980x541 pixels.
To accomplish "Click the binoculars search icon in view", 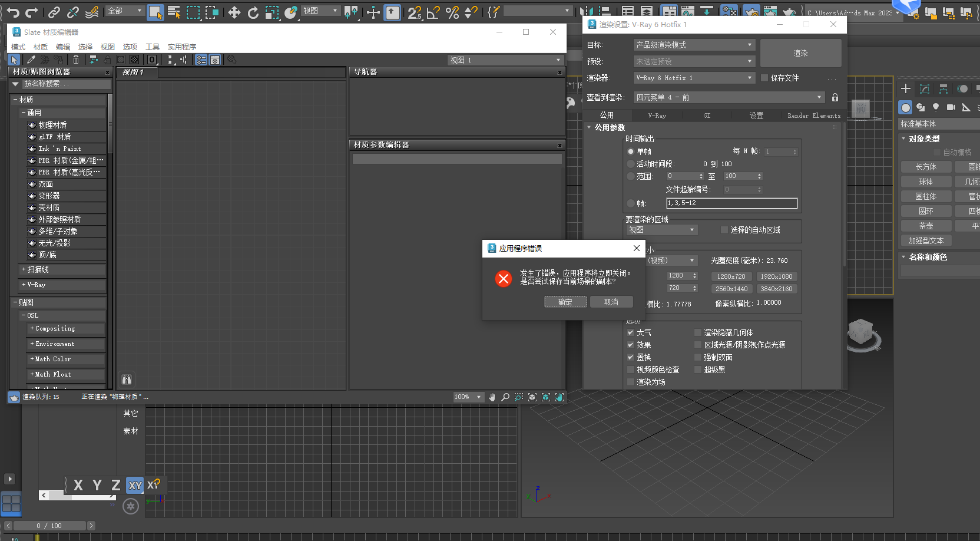I will [x=127, y=380].
